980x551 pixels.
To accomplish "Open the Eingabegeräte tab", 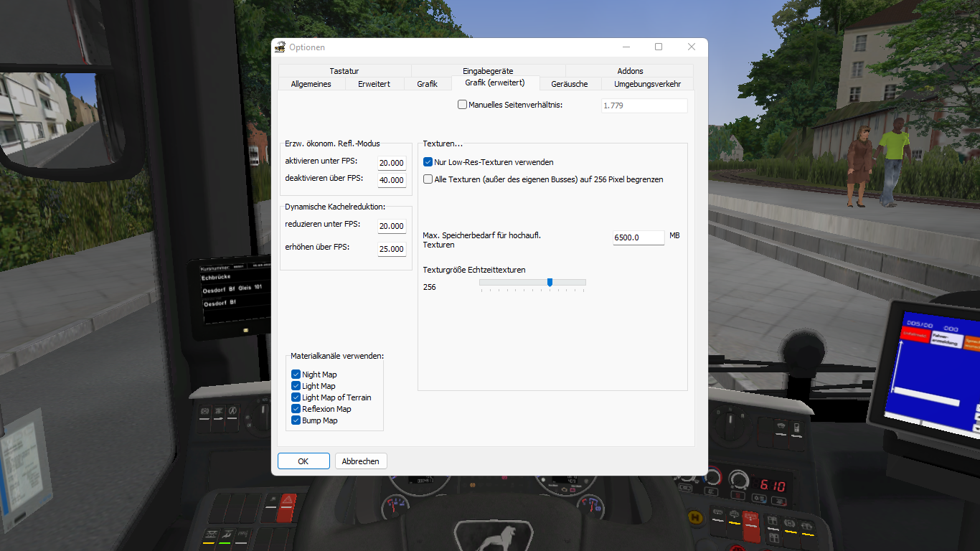I will 488,71.
